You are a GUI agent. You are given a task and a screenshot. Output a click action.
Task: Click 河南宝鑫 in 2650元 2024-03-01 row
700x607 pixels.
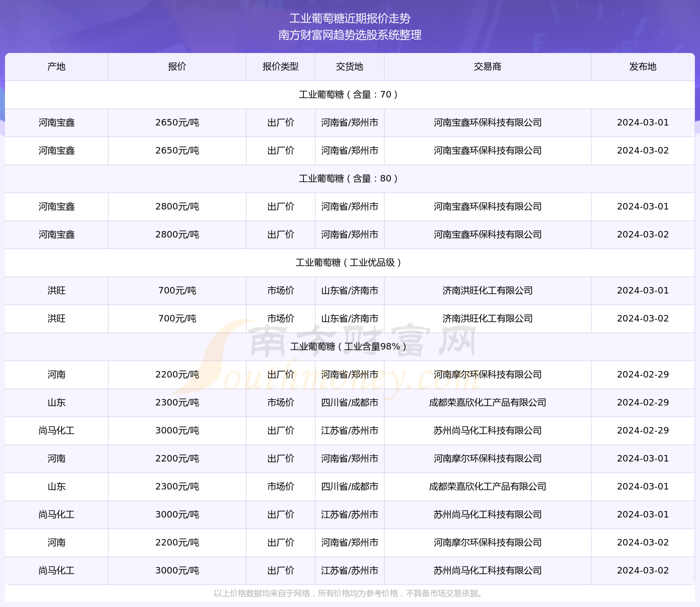click(56, 122)
